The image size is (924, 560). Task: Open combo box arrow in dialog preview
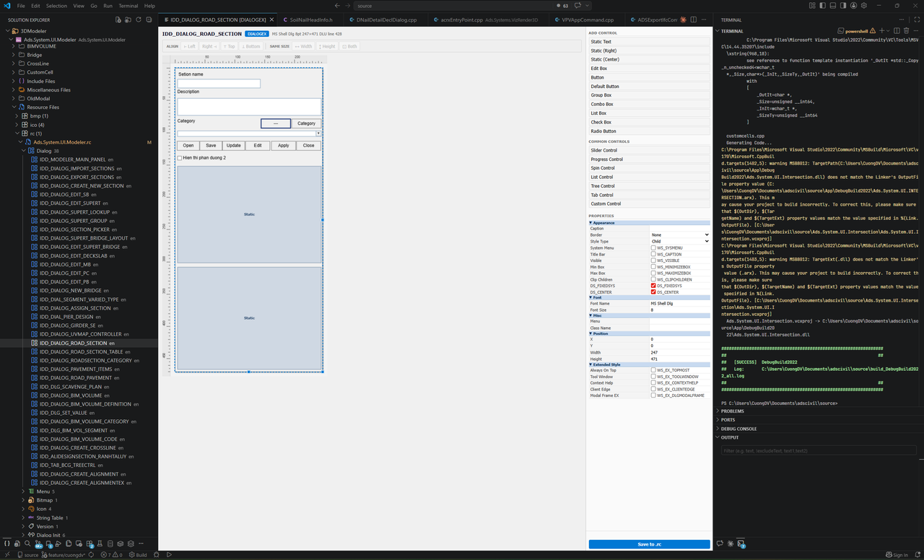point(318,134)
